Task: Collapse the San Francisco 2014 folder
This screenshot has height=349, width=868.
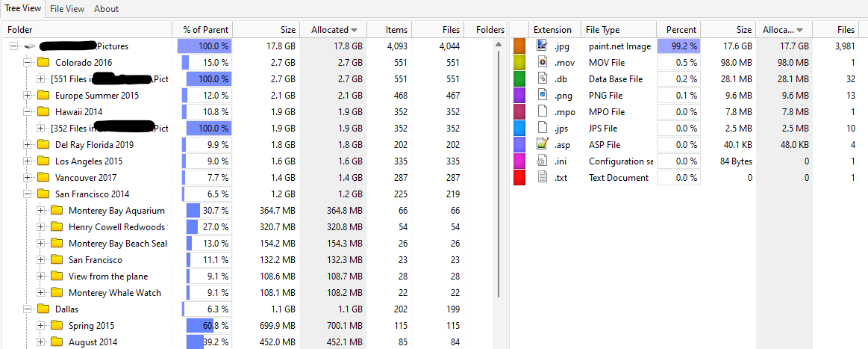Action: click(27, 194)
